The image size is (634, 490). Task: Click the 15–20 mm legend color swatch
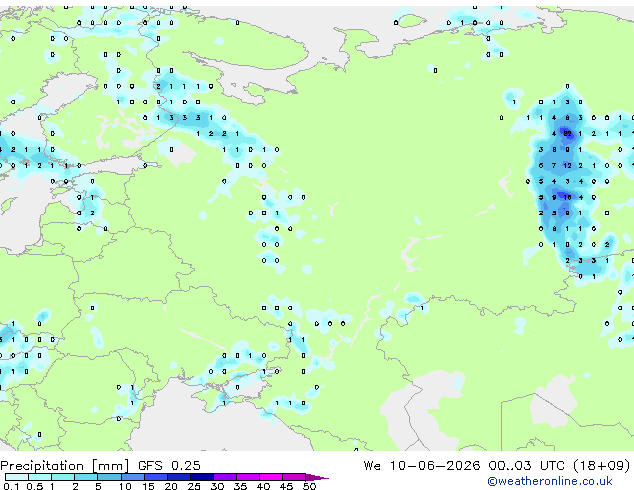155,477
